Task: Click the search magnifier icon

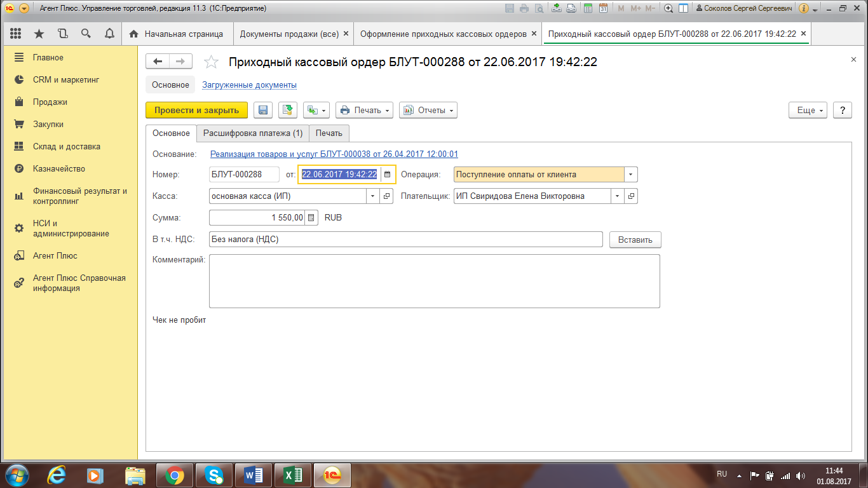Action: click(86, 34)
